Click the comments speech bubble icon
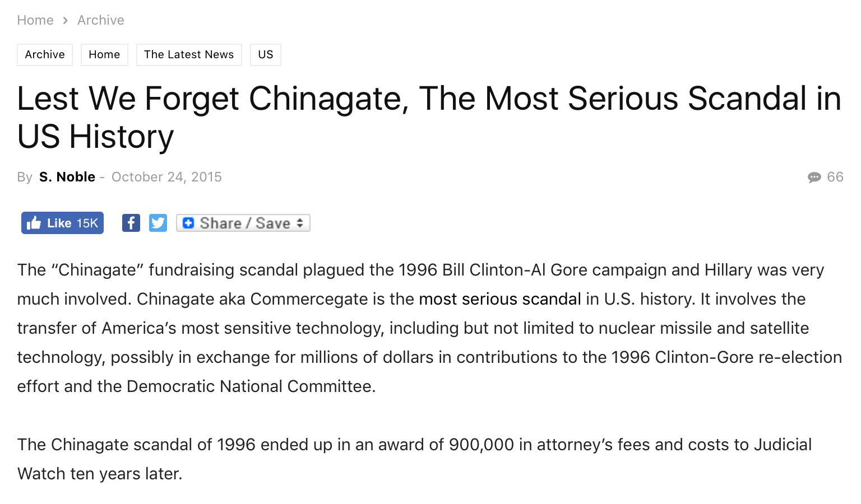 [x=814, y=178]
